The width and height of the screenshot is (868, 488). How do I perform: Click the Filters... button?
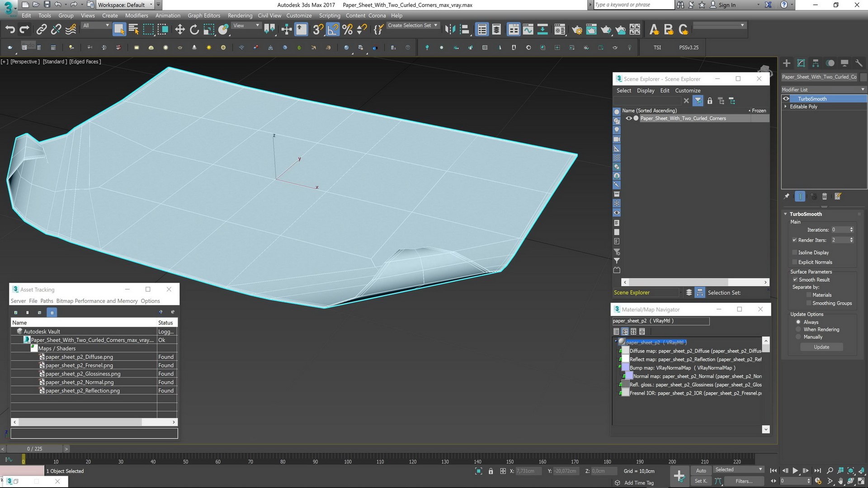tap(744, 481)
